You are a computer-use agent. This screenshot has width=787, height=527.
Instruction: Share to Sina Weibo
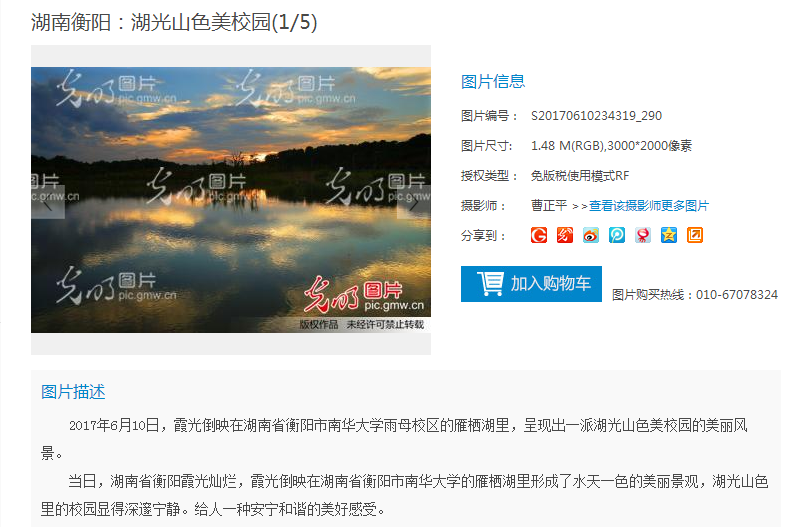point(591,235)
